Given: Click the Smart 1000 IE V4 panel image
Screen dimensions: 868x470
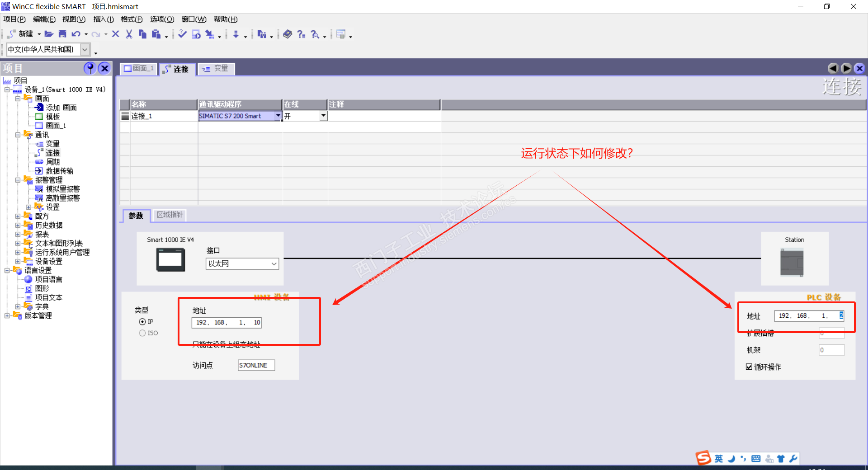Looking at the screenshot, I should (x=170, y=260).
